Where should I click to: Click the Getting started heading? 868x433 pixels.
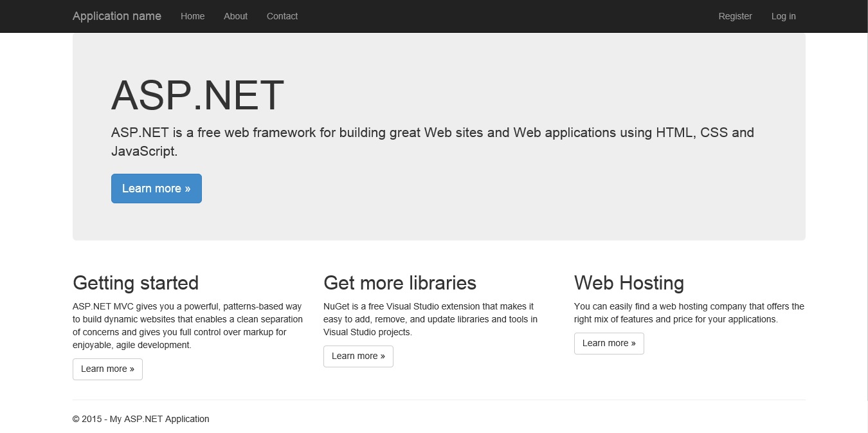click(x=136, y=282)
